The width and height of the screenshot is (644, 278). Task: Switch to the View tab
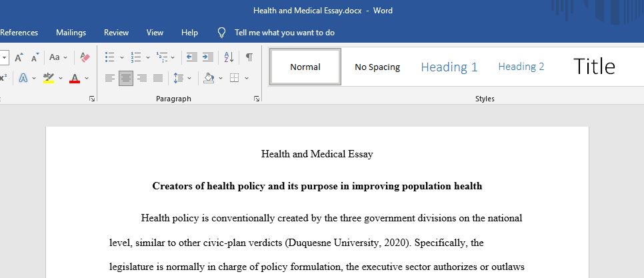pyautogui.click(x=155, y=33)
